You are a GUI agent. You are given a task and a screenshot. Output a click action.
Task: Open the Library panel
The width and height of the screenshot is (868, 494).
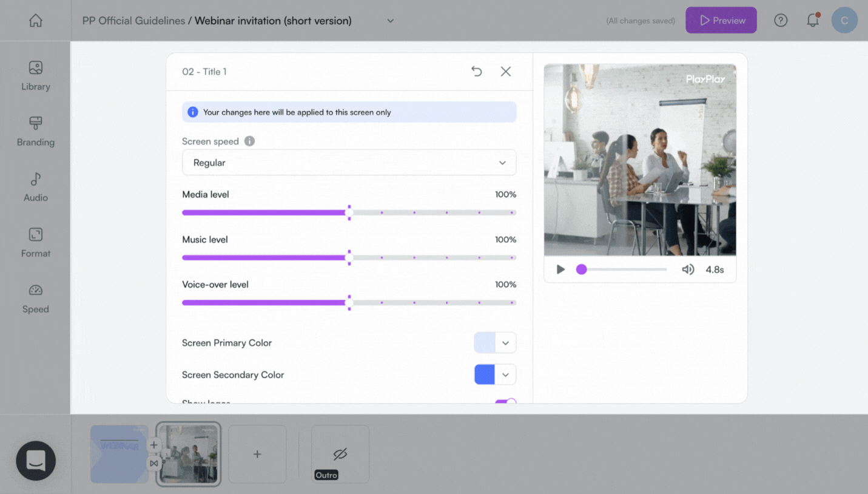pos(35,76)
